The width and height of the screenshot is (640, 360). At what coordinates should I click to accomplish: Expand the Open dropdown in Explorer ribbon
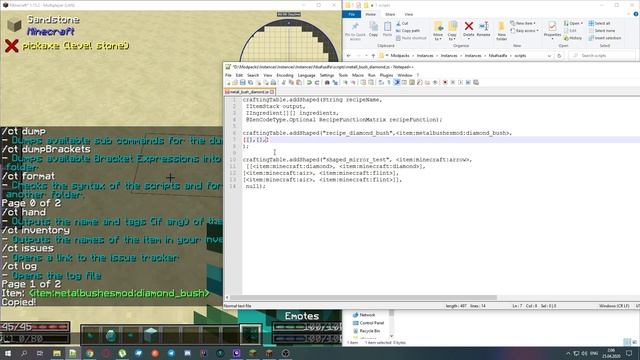[573, 23]
